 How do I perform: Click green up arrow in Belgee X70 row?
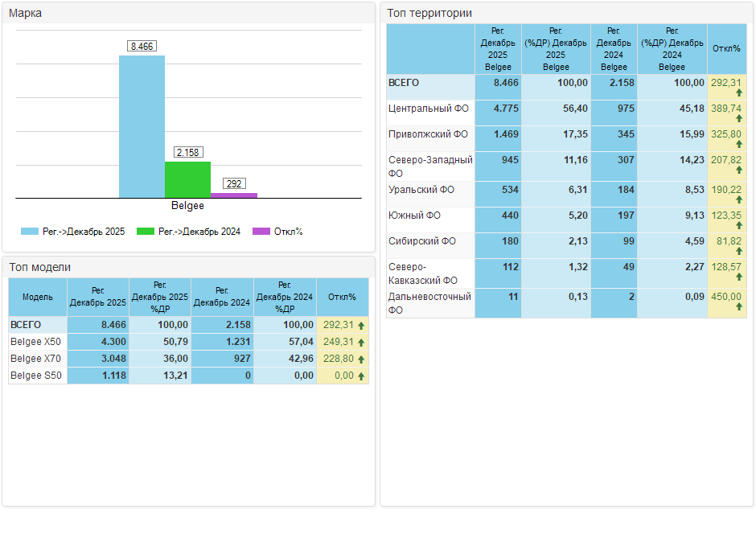click(x=361, y=359)
